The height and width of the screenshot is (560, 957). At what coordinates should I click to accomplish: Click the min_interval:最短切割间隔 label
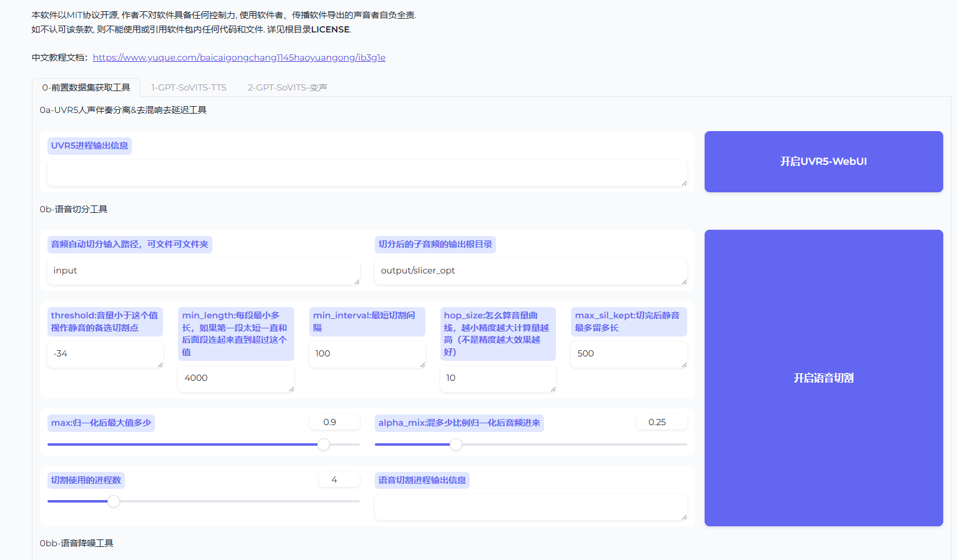(x=367, y=322)
